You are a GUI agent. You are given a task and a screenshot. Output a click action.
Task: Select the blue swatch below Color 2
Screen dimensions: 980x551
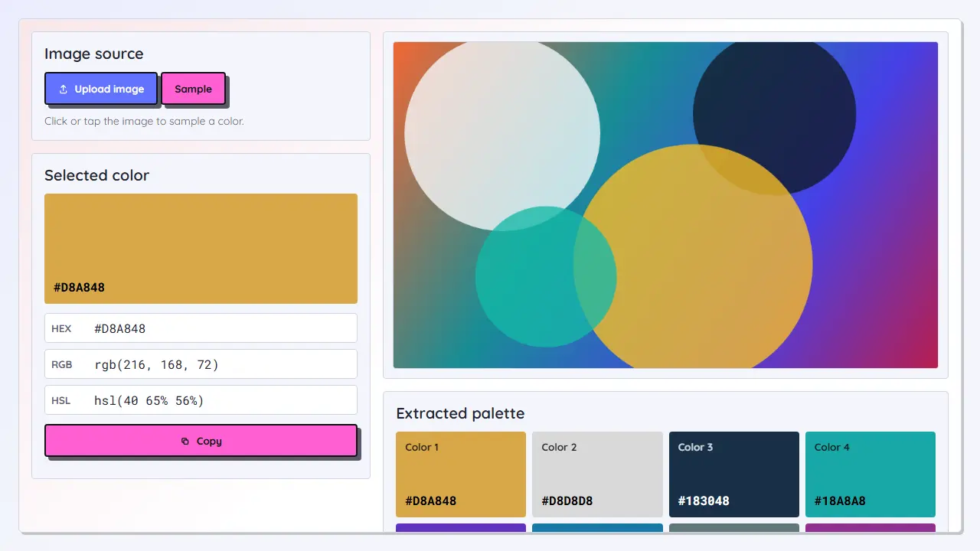pyautogui.click(x=597, y=527)
